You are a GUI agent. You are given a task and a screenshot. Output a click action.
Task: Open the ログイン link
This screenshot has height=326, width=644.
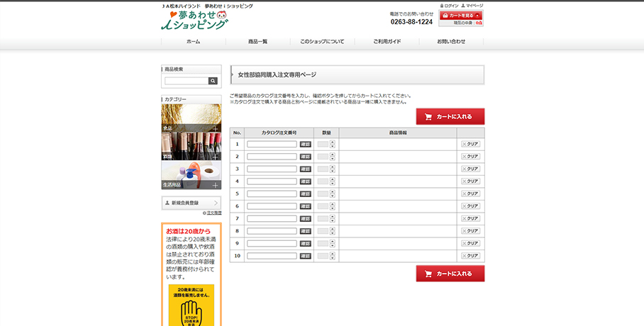(x=450, y=6)
